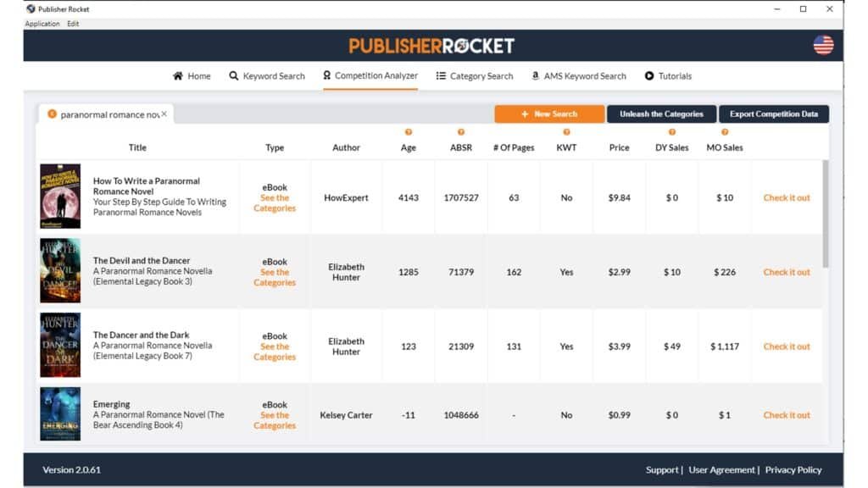This screenshot has width=868, height=488.
Task: Click the results list vertical scrollbar
Action: 826,214
